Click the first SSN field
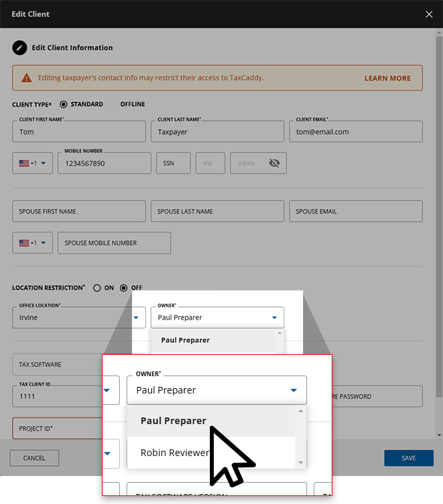The width and height of the screenshot is (443, 504). pos(173,163)
